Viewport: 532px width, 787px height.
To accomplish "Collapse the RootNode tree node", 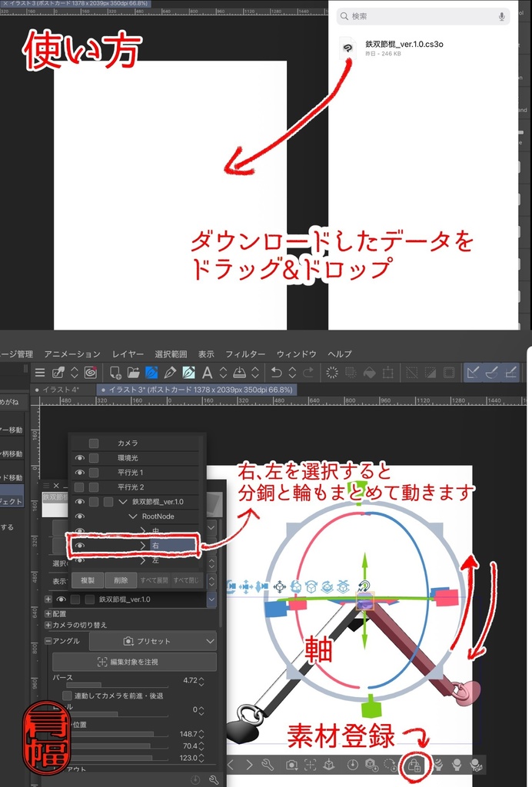I will (132, 516).
